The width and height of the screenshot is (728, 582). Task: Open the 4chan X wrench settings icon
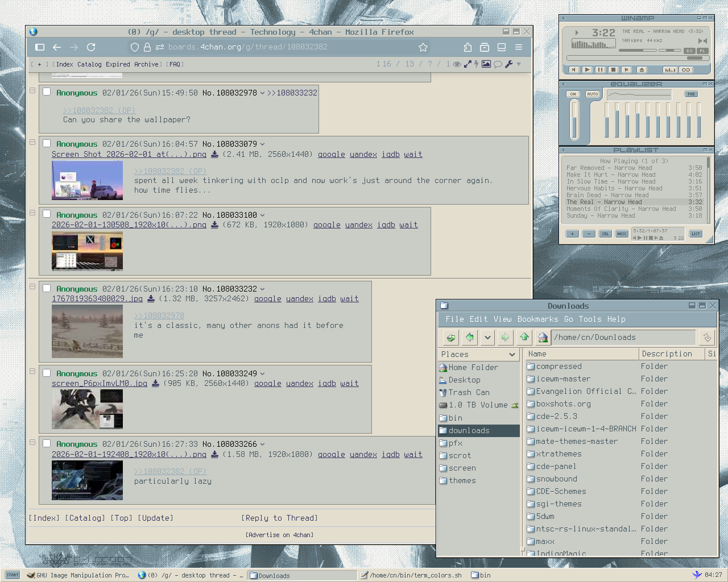tap(509, 64)
